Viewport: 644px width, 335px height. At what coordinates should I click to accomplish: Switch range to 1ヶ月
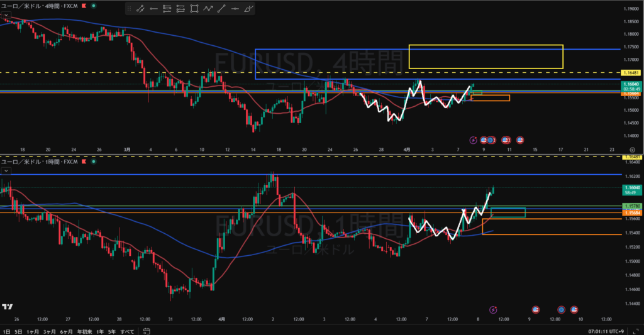tap(33, 331)
